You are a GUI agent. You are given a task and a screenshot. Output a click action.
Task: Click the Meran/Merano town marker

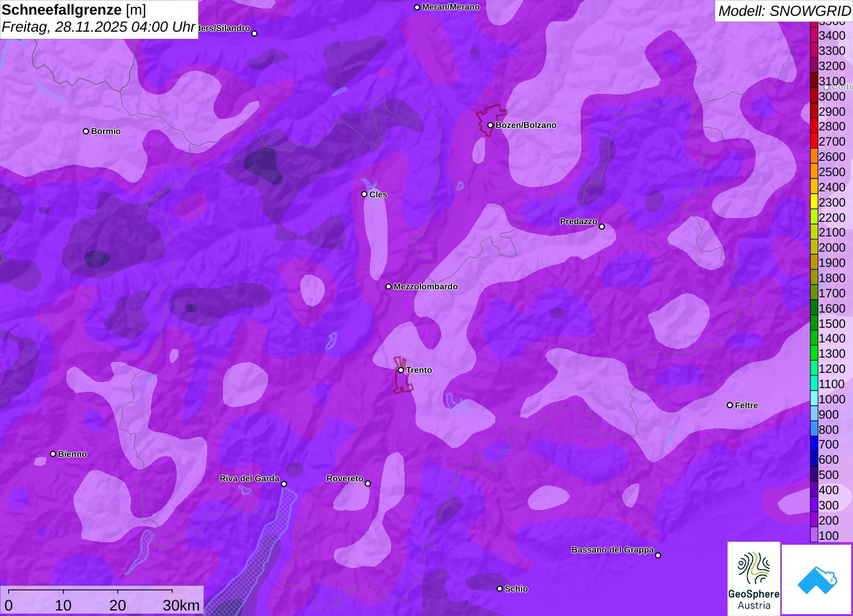417,7
